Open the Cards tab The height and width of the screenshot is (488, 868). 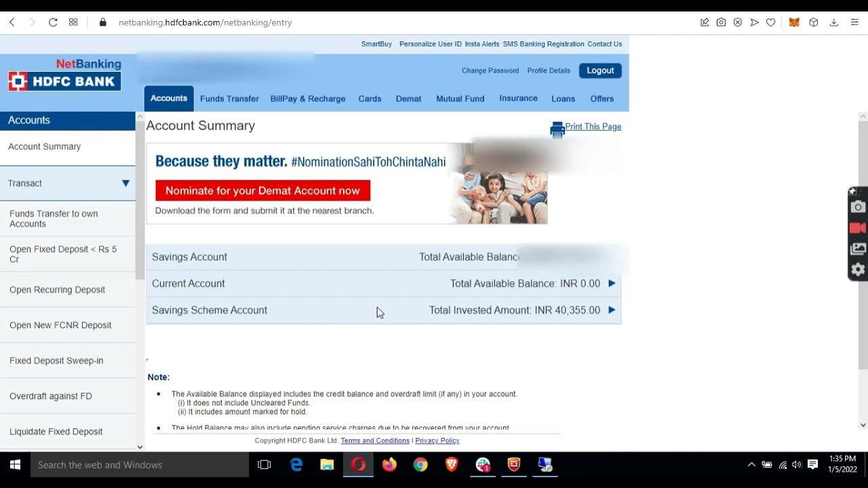point(370,98)
